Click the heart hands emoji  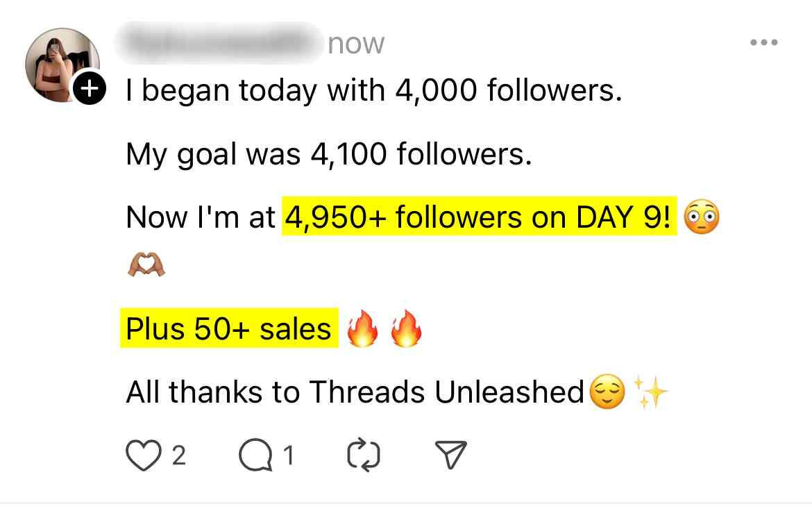[x=146, y=264]
